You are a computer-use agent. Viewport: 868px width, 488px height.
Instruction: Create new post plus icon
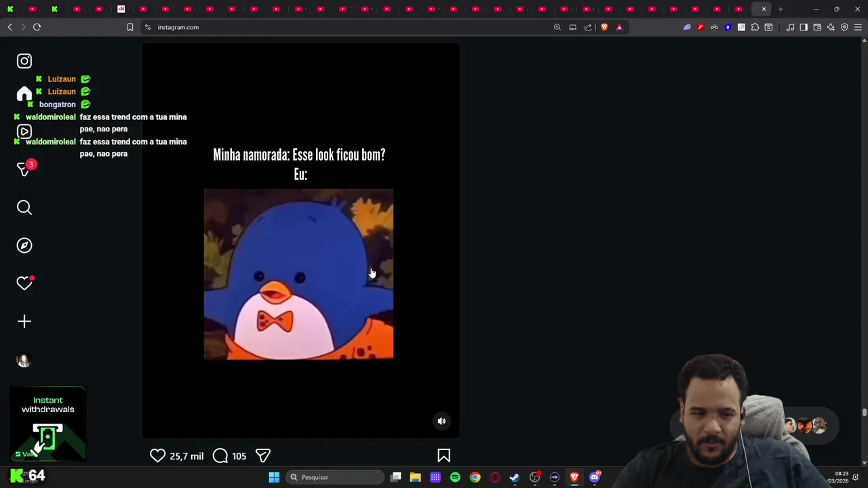24,321
